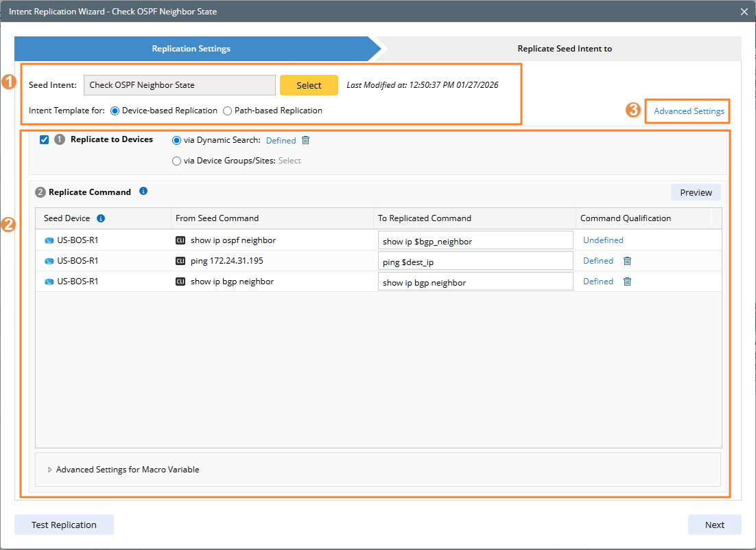Click info icon next to Seed Device header
The image size is (756, 550).
point(101,218)
